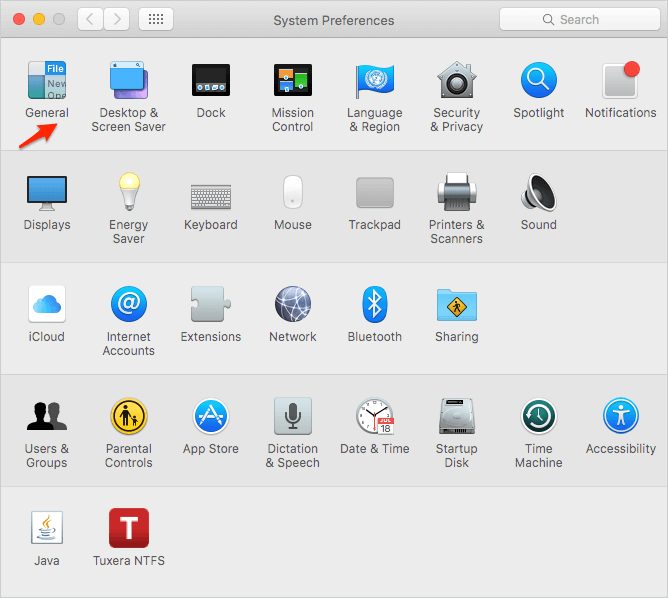668x598 pixels.
Task: Click the Show All grid button
Action: [156, 19]
